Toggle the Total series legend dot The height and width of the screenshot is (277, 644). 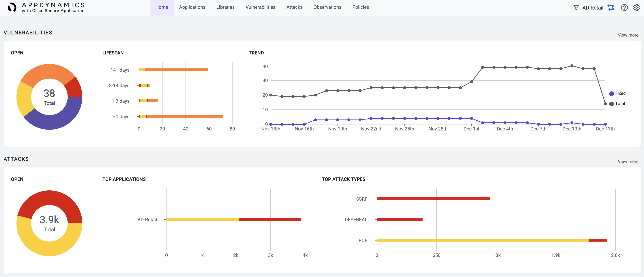tap(611, 104)
